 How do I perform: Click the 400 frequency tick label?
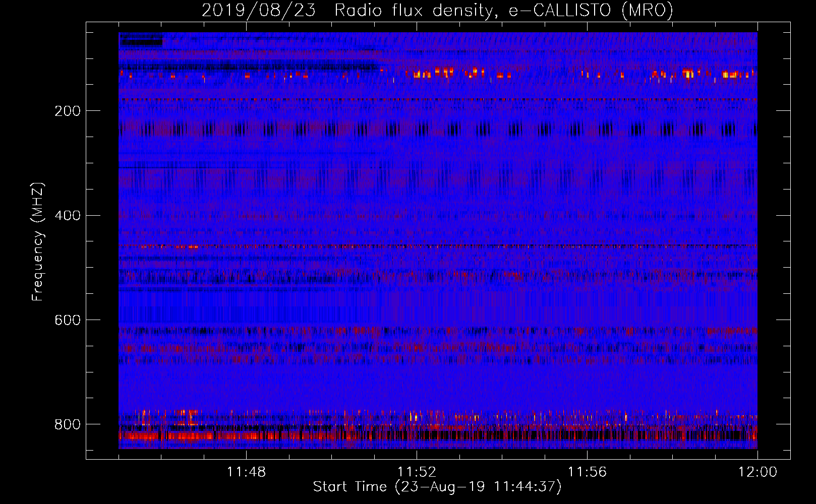[68, 216]
